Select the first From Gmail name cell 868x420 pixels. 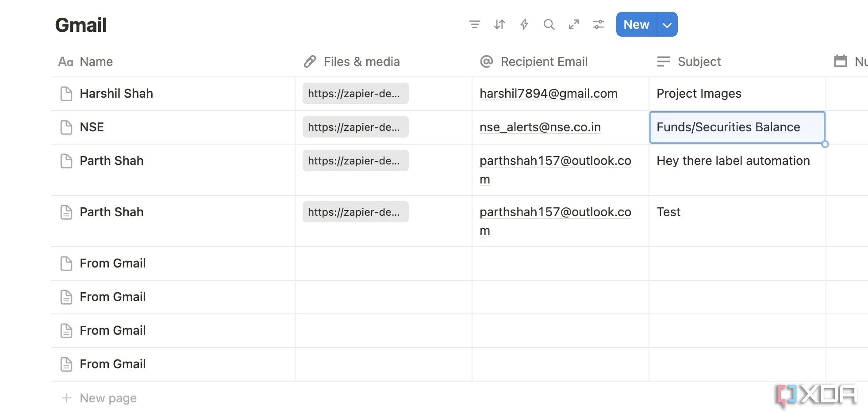(173, 263)
